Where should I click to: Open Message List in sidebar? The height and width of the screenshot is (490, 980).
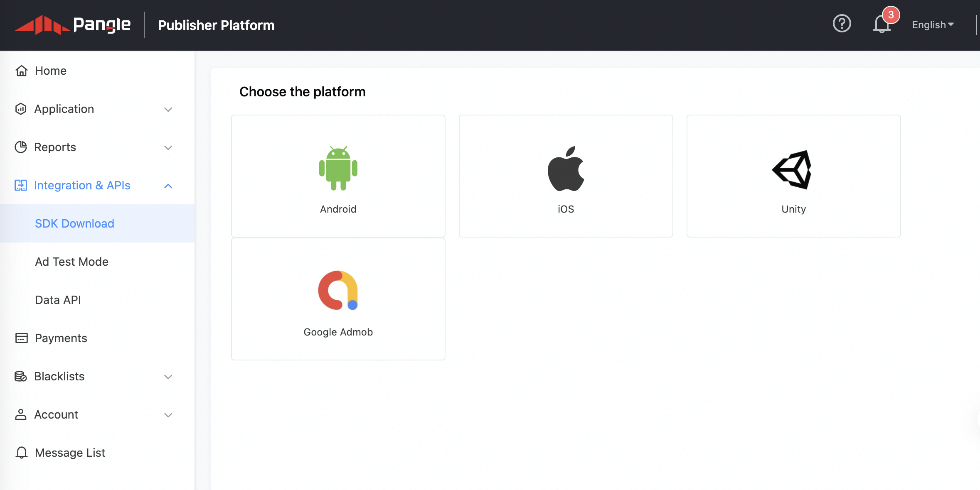(x=70, y=453)
